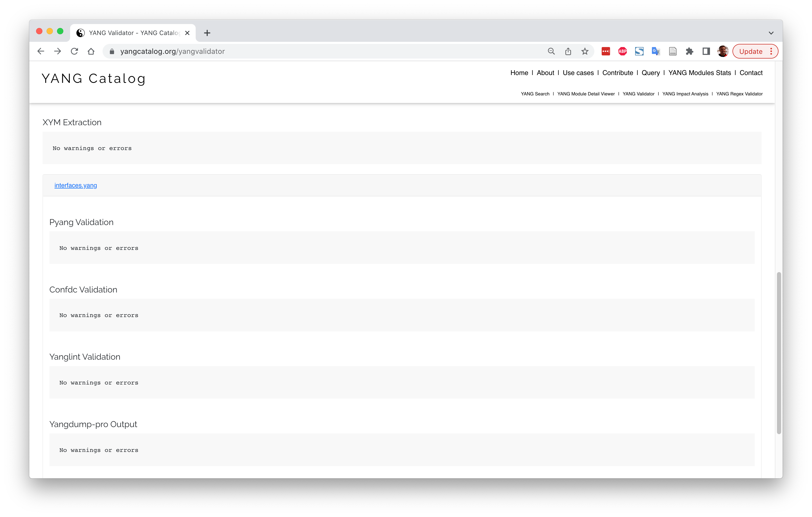Click the share icon in the address bar

(x=568, y=51)
